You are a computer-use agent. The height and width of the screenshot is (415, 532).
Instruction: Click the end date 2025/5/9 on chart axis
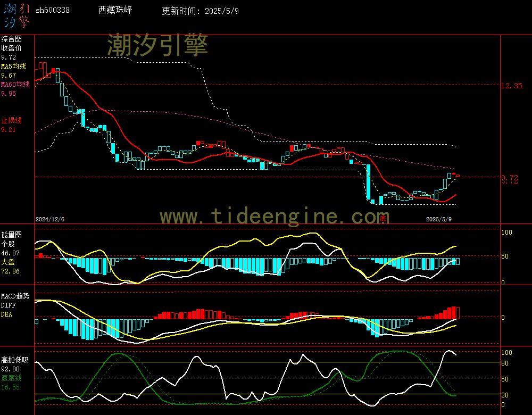click(439, 219)
